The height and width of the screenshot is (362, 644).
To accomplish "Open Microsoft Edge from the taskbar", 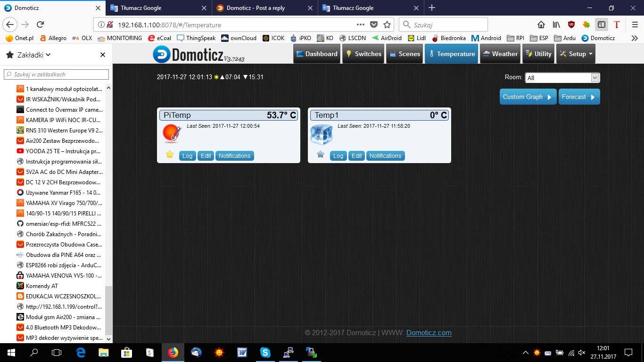I will (81, 352).
